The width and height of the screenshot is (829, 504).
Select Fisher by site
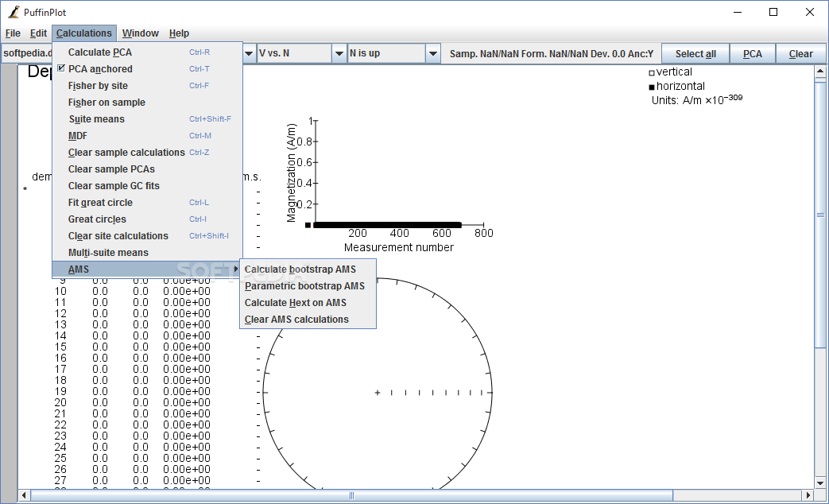pyautogui.click(x=148, y=86)
